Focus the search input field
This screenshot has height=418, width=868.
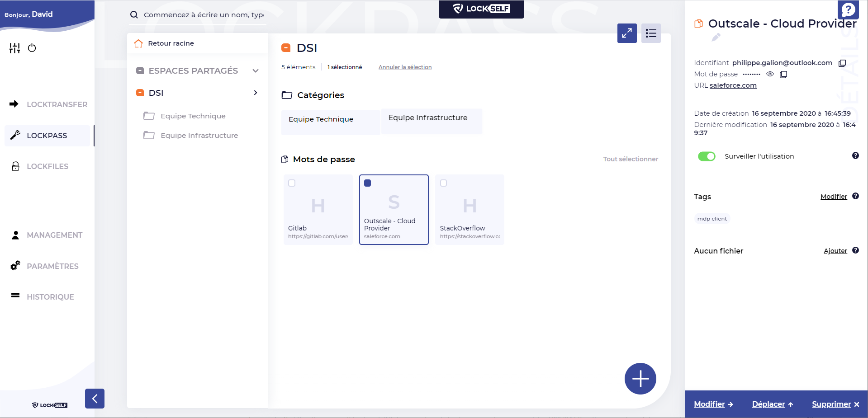click(x=204, y=15)
